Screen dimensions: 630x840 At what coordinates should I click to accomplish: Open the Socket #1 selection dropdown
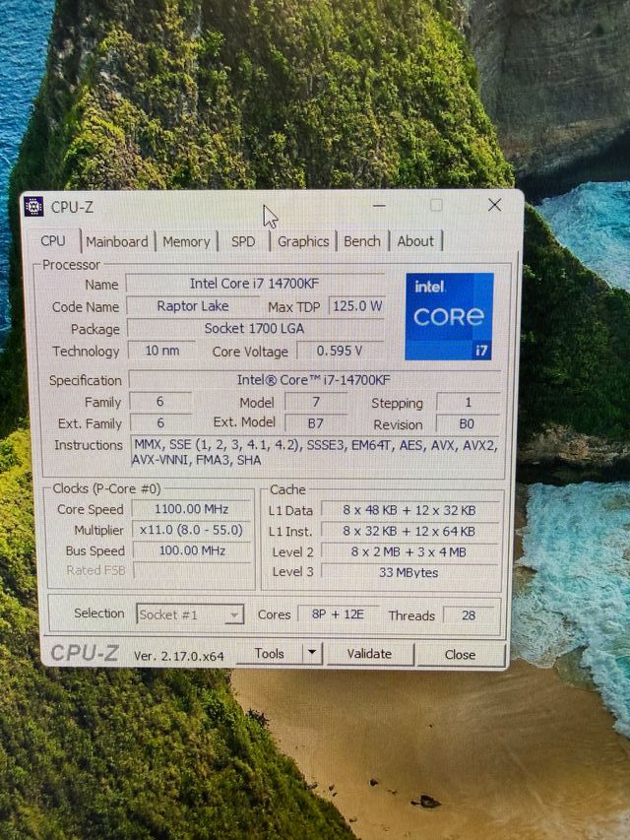[190, 614]
